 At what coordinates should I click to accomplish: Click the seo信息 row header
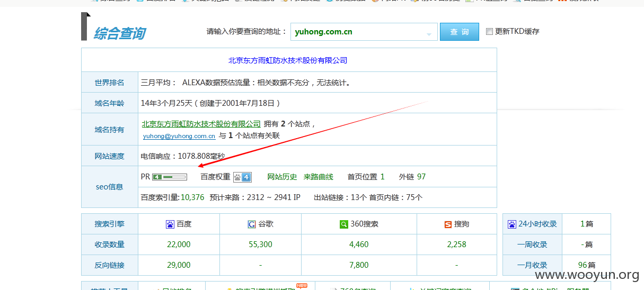pos(110,187)
